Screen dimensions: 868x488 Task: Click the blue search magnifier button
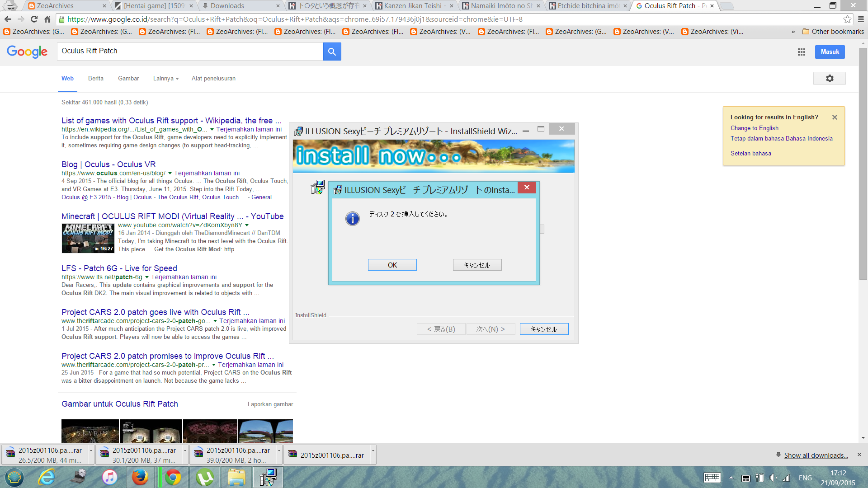point(332,52)
